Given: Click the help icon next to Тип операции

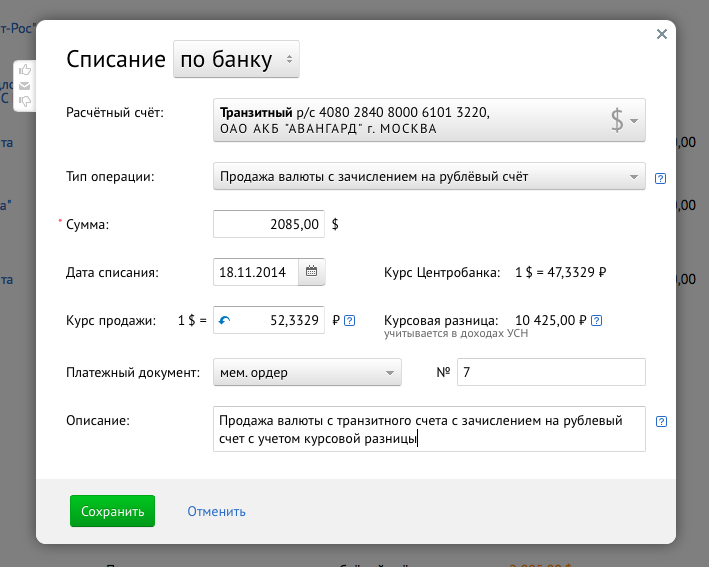Looking at the screenshot, I should pos(660,178).
